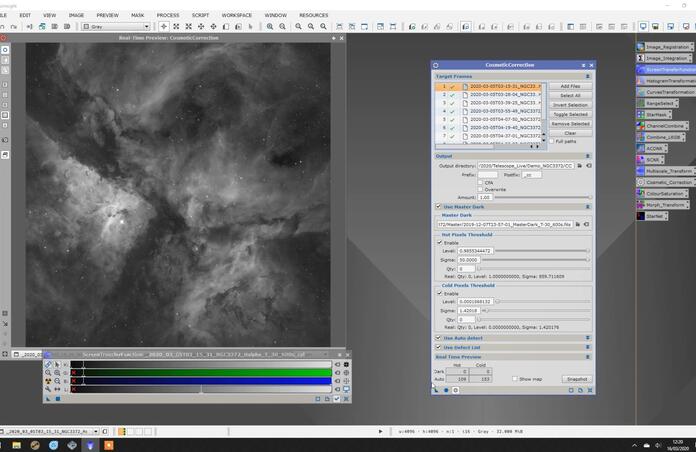Viewport: 696px width, 452px height.
Task: Collapse the Use Master Dark section
Action: tap(588, 207)
